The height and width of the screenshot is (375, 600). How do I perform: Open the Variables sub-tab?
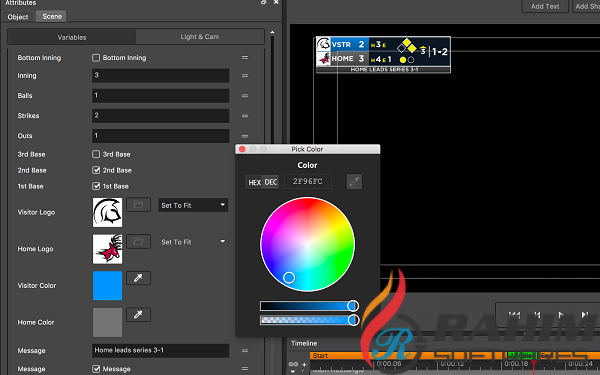(x=72, y=37)
